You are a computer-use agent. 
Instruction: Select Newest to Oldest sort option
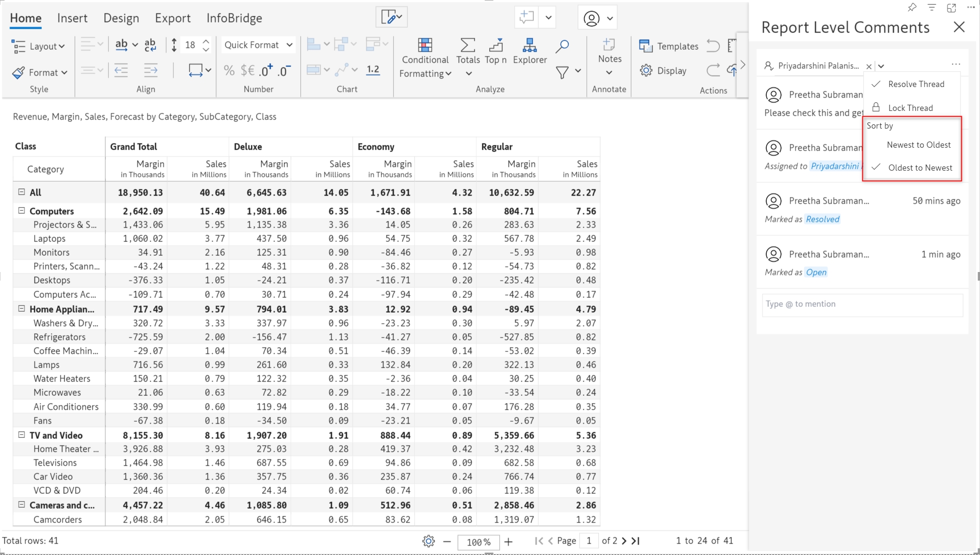pos(918,145)
